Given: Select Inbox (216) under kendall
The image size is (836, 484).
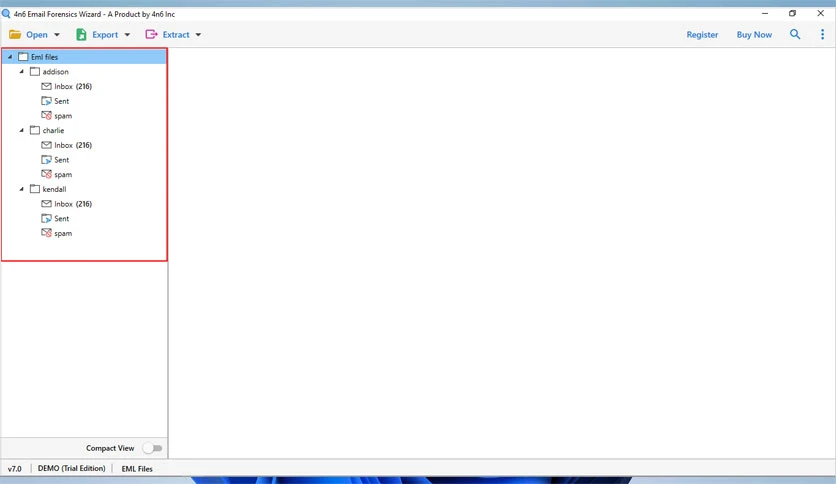Looking at the screenshot, I should pos(73,204).
